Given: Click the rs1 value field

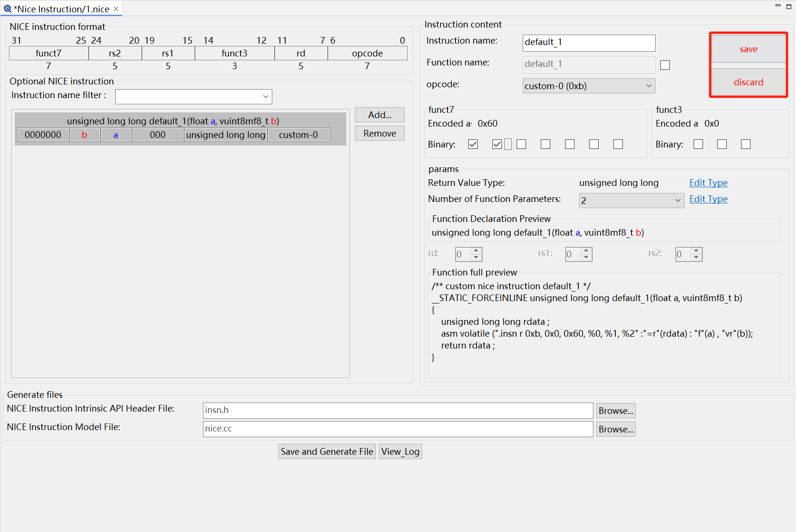Looking at the screenshot, I should pos(573,254).
